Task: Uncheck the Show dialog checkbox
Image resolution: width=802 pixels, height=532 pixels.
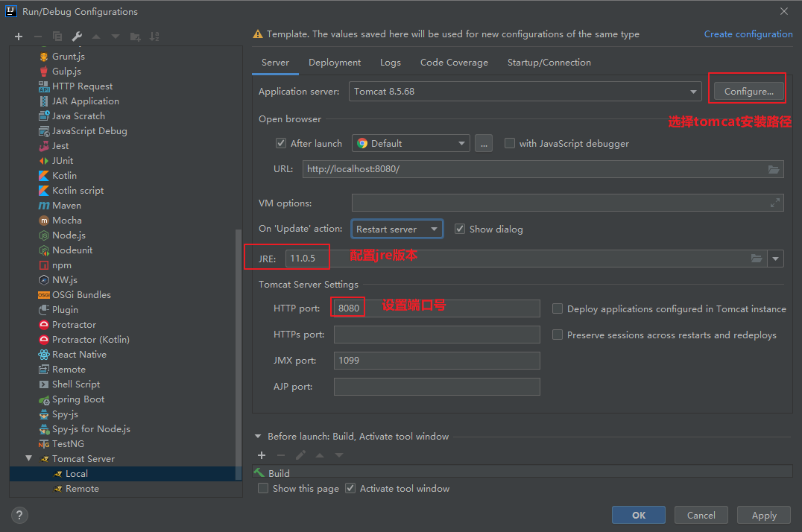Action: pos(460,229)
